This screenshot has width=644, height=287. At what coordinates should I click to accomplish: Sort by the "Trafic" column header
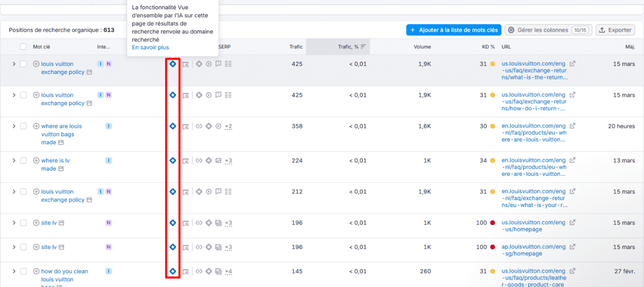[296, 47]
